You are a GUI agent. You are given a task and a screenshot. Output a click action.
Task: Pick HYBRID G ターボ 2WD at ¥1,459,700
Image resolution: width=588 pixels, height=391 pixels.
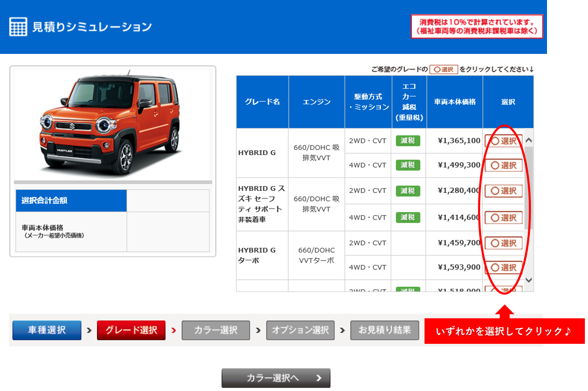tap(503, 243)
